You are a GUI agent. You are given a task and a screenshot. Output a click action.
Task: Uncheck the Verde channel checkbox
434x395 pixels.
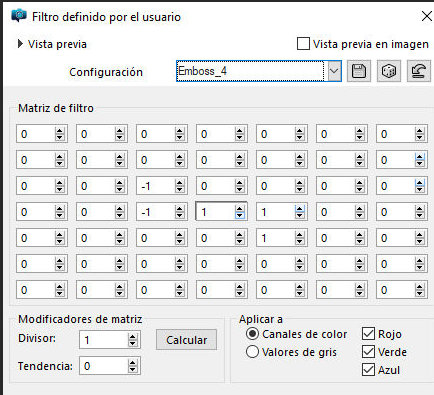pos(368,352)
